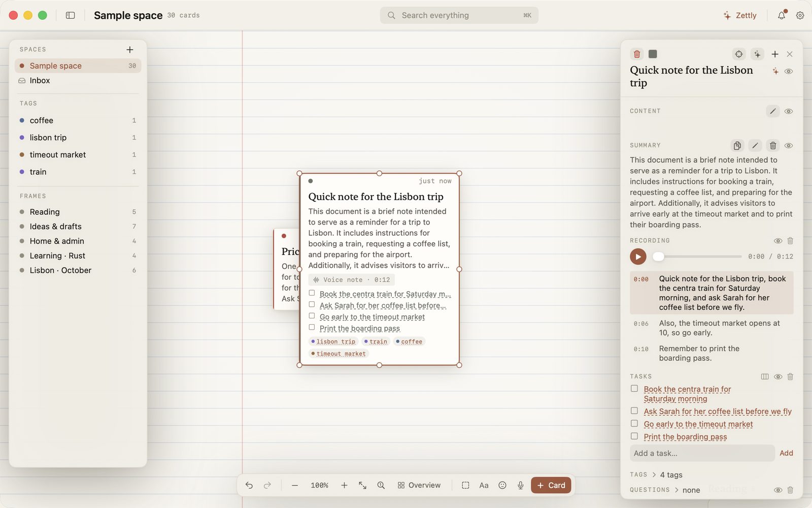Toggle content section visibility eye
Image resolution: width=812 pixels, height=508 pixels.
[789, 111]
